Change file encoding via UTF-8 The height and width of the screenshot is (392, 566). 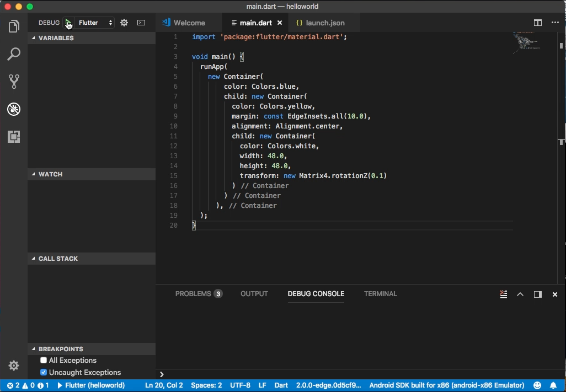tap(240, 385)
